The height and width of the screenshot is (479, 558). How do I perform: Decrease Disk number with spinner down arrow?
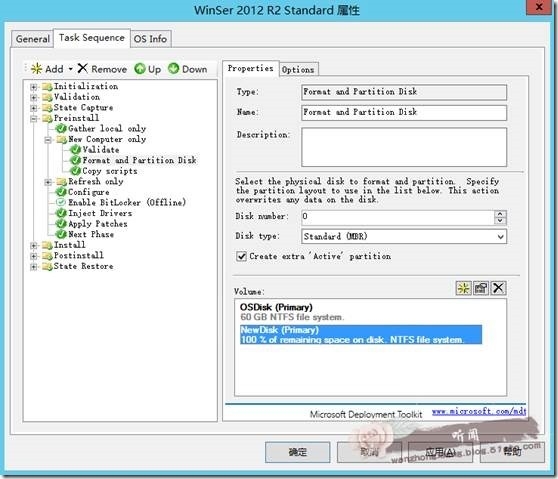tap(500, 221)
